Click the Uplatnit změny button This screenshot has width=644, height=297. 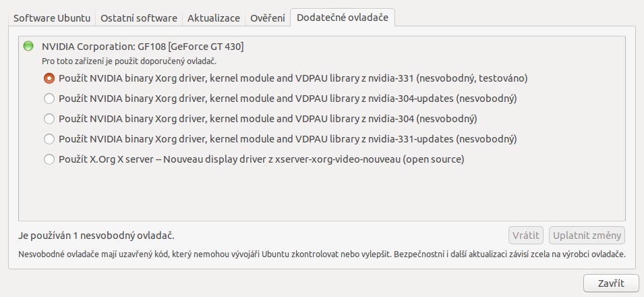coord(587,236)
